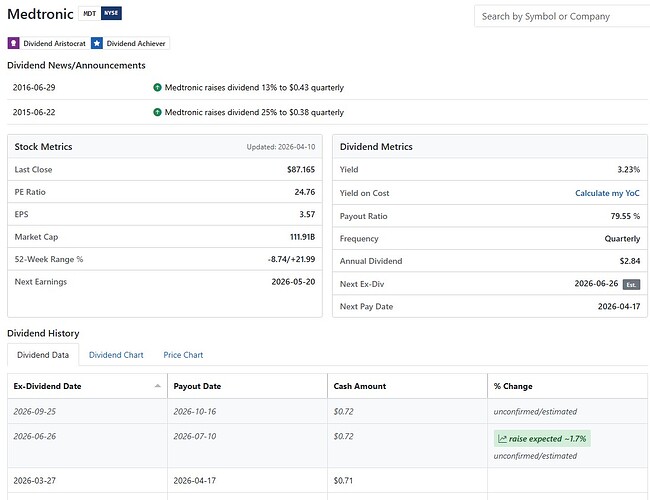Open the Price Chart tab

pyautogui.click(x=183, y=355)
